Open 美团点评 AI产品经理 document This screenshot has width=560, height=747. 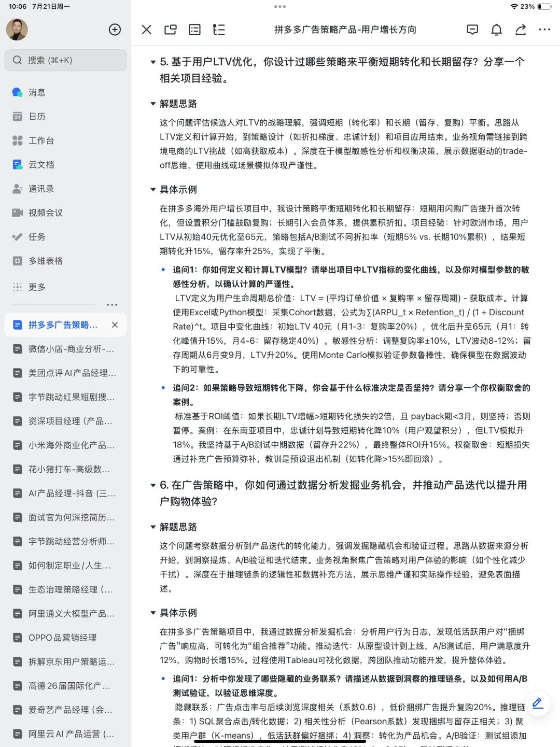[x=65, y=373]
